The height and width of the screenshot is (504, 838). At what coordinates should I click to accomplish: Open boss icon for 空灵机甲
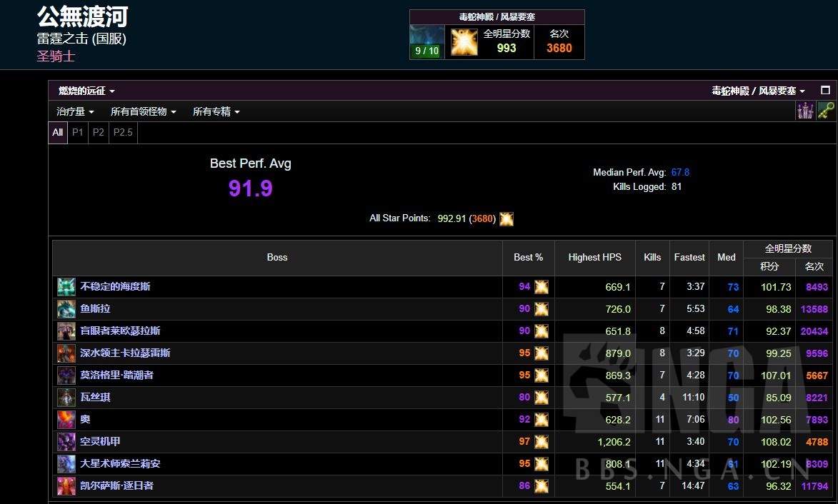[x=66, y=442]
